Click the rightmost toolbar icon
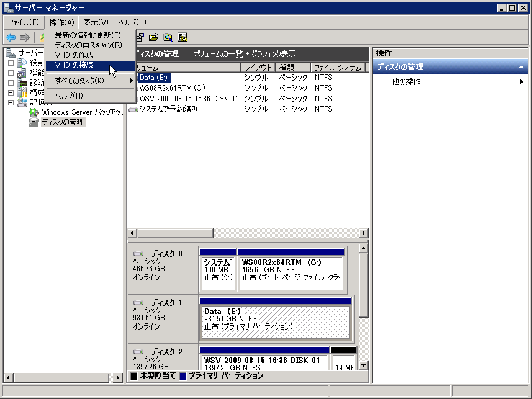Screen dimensions: 532x399 click(x=183, y=37)
